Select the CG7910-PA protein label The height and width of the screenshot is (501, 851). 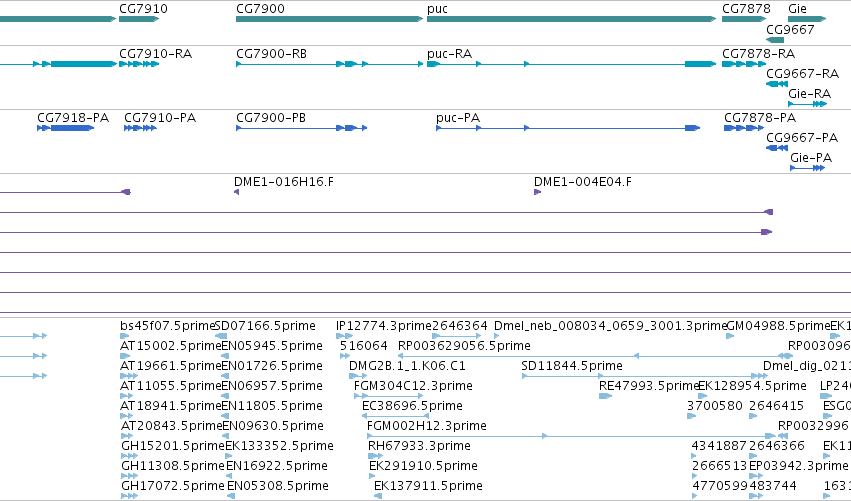160,118
